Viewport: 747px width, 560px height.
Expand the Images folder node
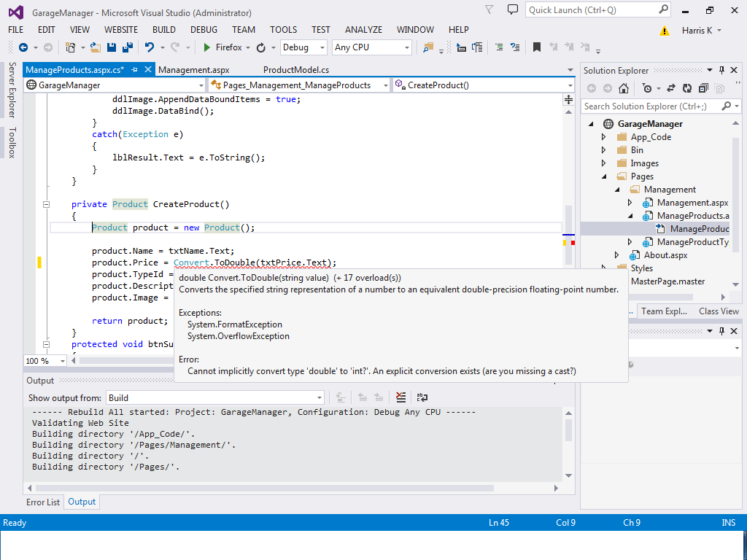[x=604, y=163]
